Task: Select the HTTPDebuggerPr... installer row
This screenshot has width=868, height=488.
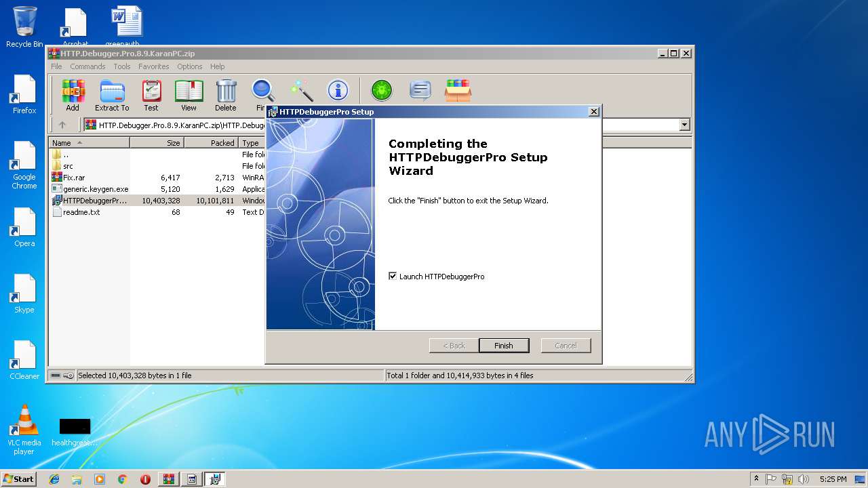Action: pyautogui.click(x=157, y=201)
